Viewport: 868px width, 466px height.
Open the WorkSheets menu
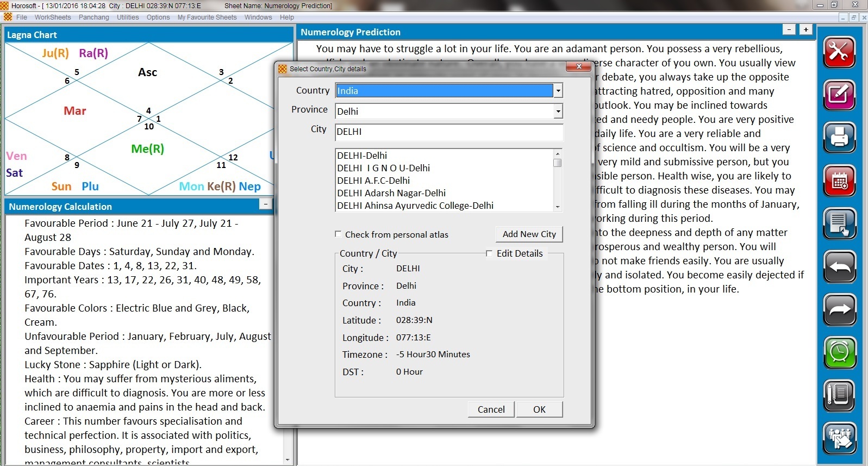[53, 17]
